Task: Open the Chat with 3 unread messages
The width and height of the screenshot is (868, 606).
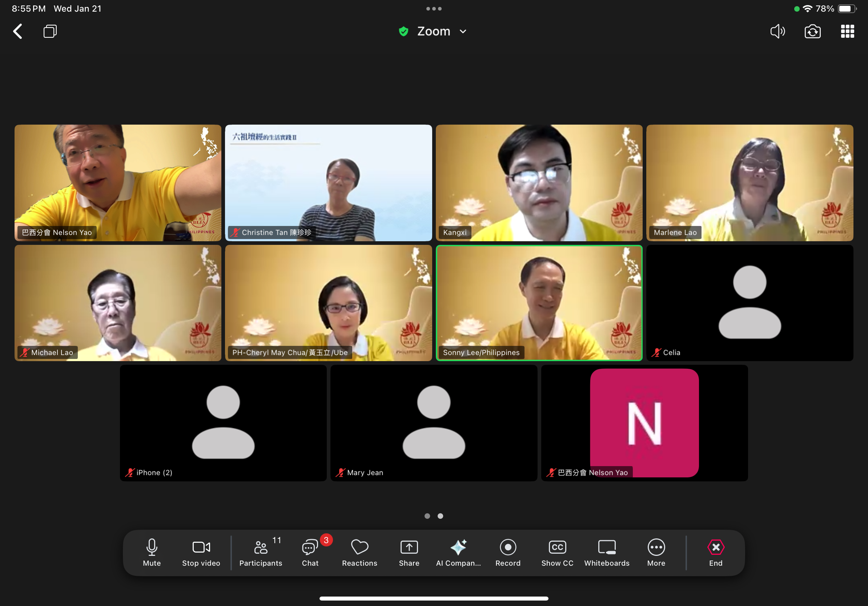Action: (310, 552)
